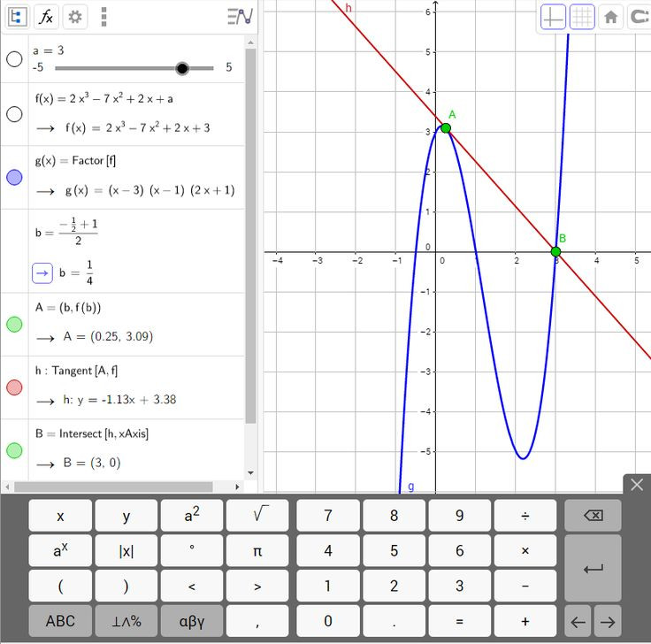Switch keyboard to ABC letters tab
The width and height of the screenshot is (651, 644).
click(x=60, y=621)
